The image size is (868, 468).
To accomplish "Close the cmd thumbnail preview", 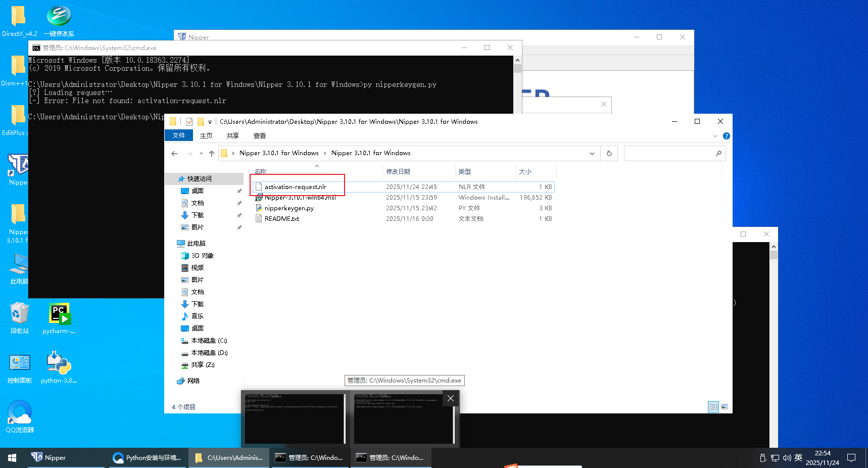I will 450,398.
